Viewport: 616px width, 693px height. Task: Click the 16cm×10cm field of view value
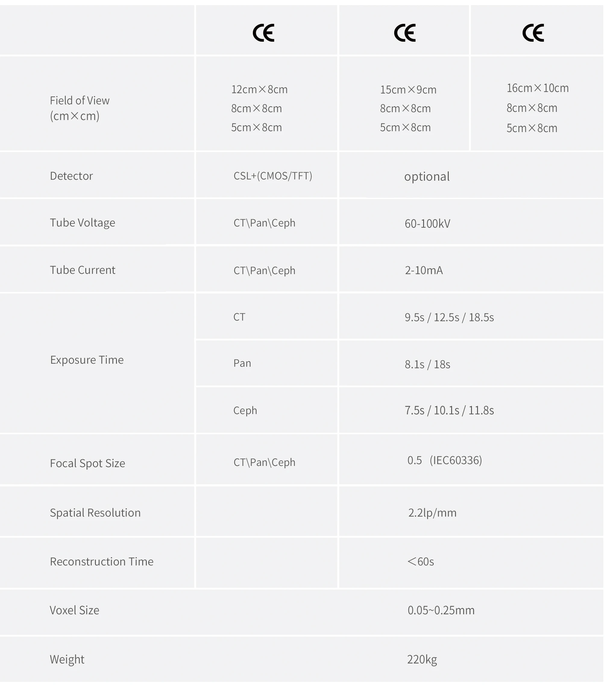(x=537, y=88)
